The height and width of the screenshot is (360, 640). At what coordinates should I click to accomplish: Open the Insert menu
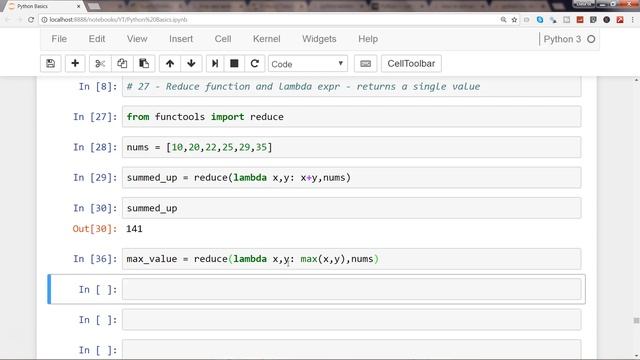tap(181, 39)
